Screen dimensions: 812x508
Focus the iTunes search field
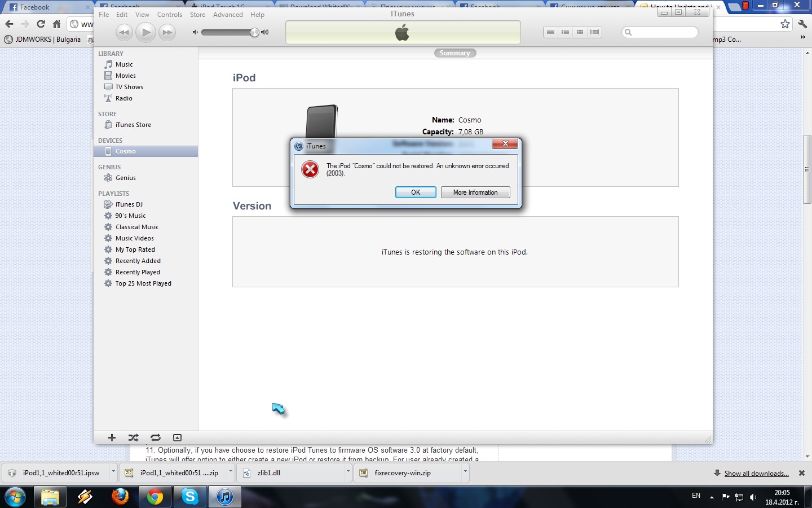click(x=660, y=32)
